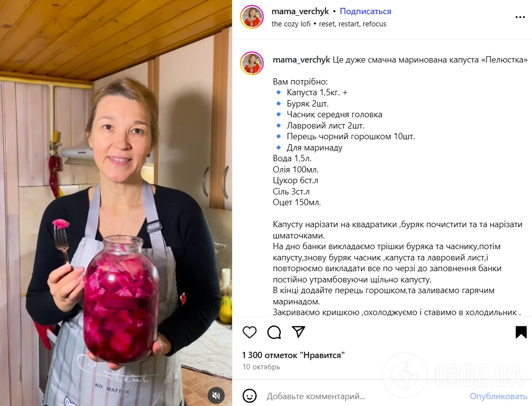Open emoji picker in comment box

tap(249, 396)
